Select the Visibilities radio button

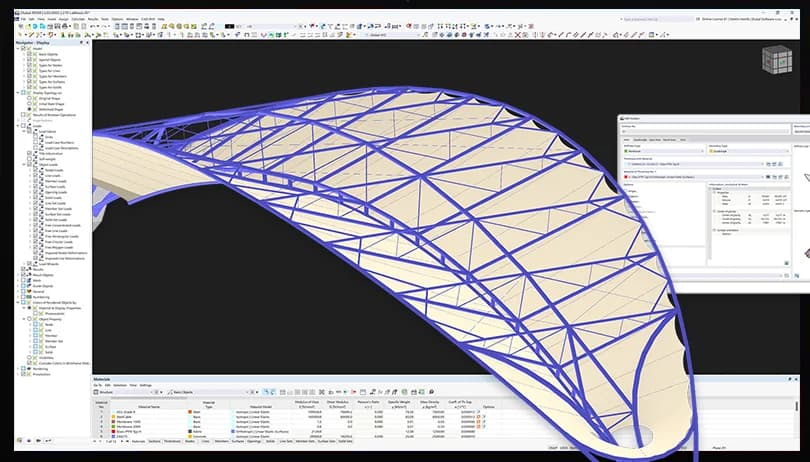[x=29, y=357]
